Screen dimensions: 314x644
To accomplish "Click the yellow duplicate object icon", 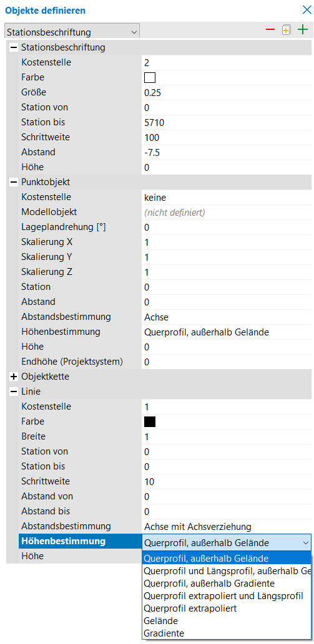I will click(x=287, y=31).
